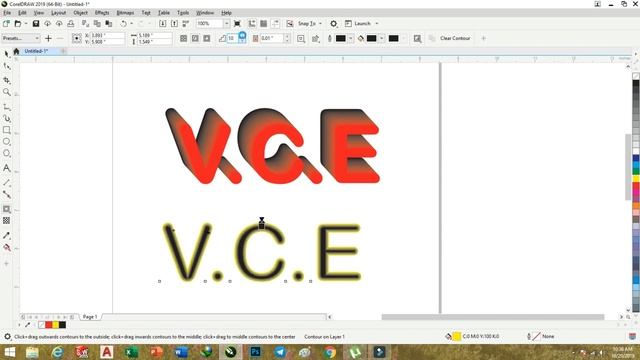Select the Zoom magnifier tool
This screenshot has height=360, width=640.
7,92
